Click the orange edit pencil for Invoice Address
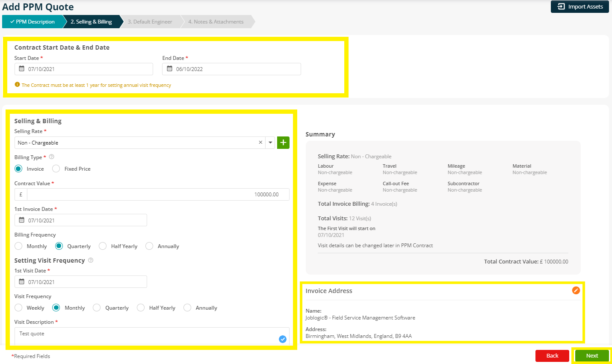This screenshot has width=612, height=364. (576, 290)
